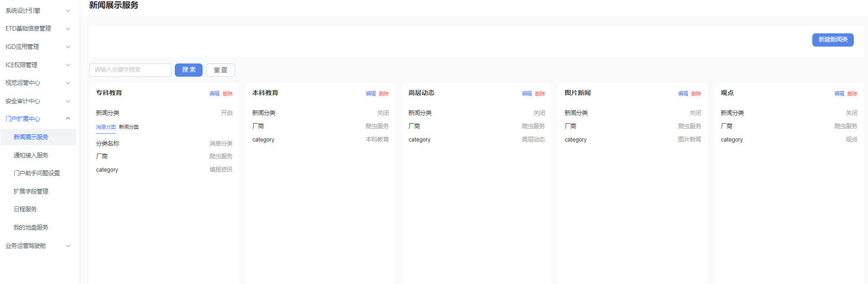Expand IGD应用管理 in the sidebar
Viewport: 868px width, 284px height.
click(38, 47)
